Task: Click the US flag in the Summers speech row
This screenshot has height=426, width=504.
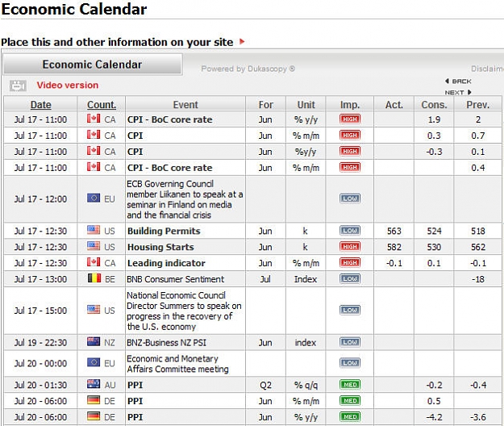Action: [x=94, y=309]
